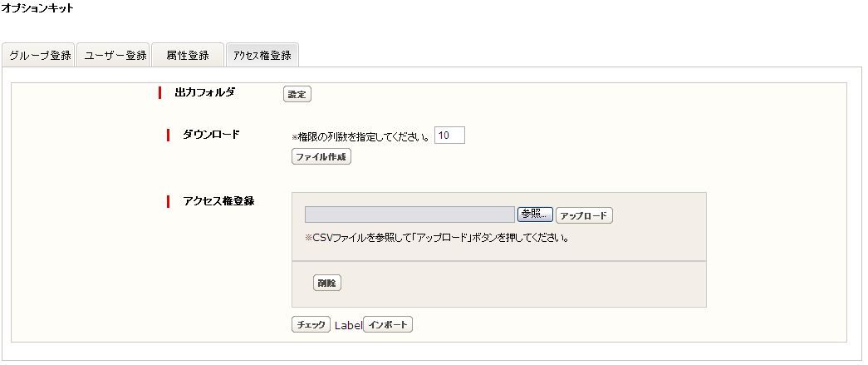Viewport: 868px width, 365px height.
Task: Click the 削除 button
Action: [327, 283]
